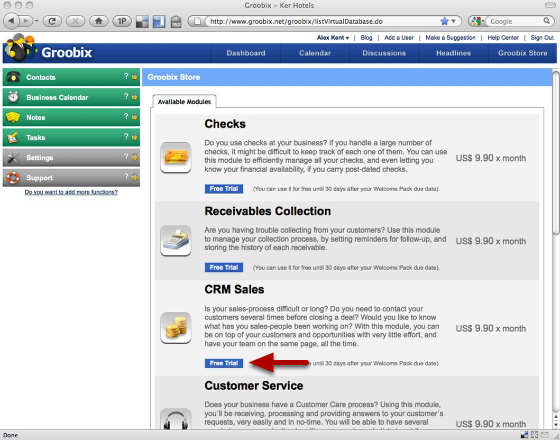The width and height of the screenshot is (560, 440).
Task: Click the Receivables Collection heading
Action: click(x=268, y=211)
